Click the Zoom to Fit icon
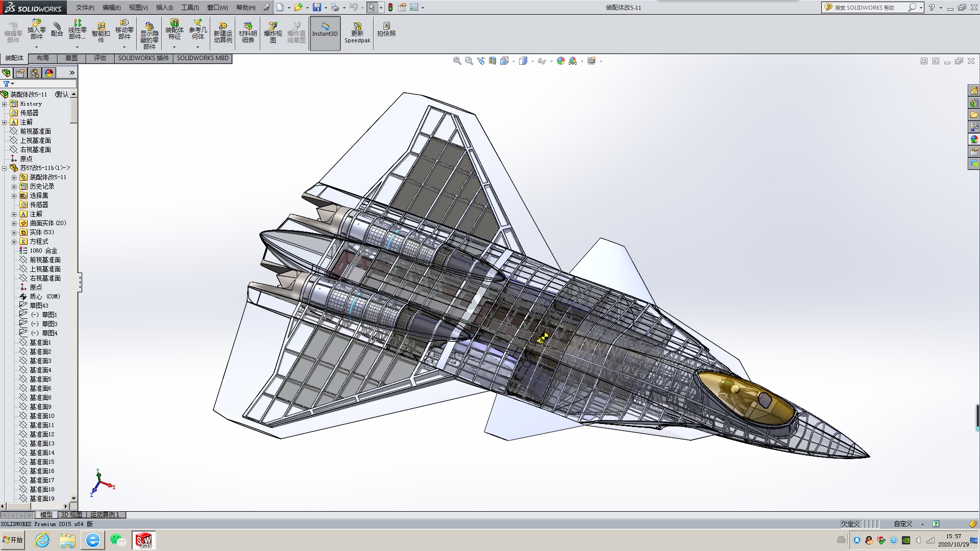 pos(457,61)
